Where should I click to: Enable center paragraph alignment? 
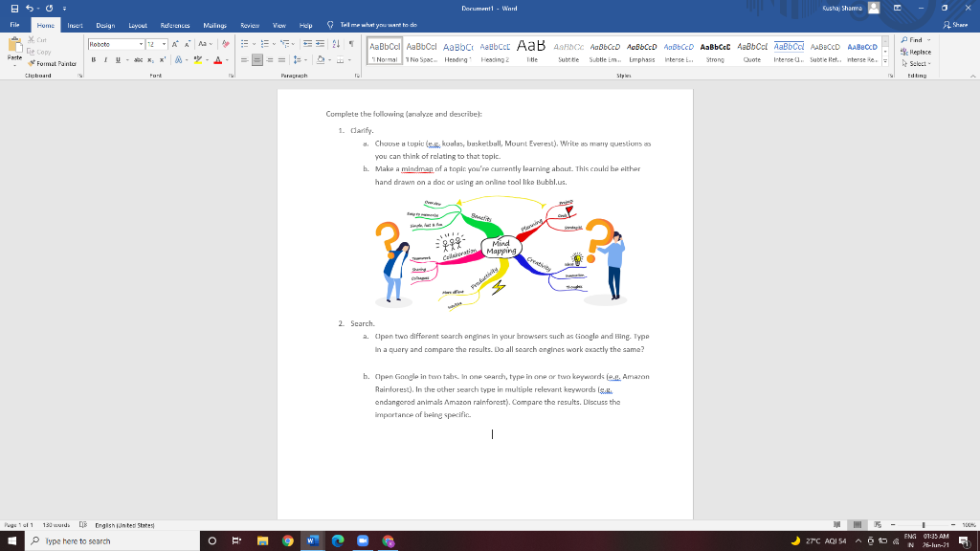(x=257, y=60)
